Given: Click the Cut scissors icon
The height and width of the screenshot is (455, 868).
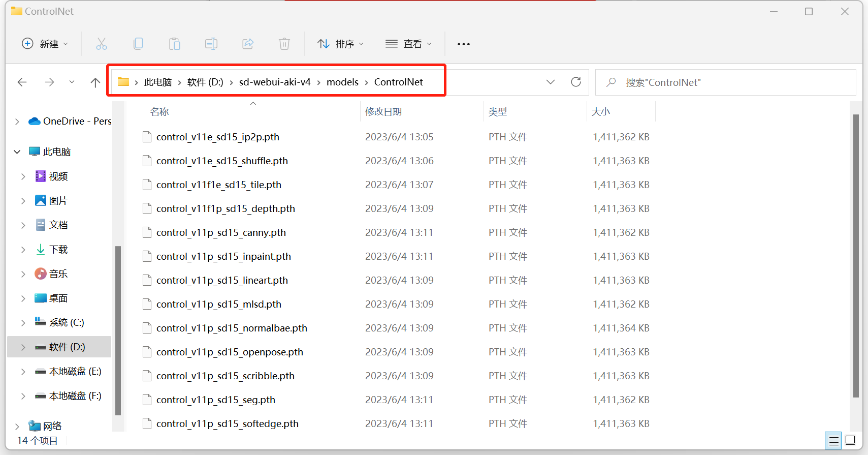Looking at the screenshot, I should pyautogui.click(x=102, y=44).
